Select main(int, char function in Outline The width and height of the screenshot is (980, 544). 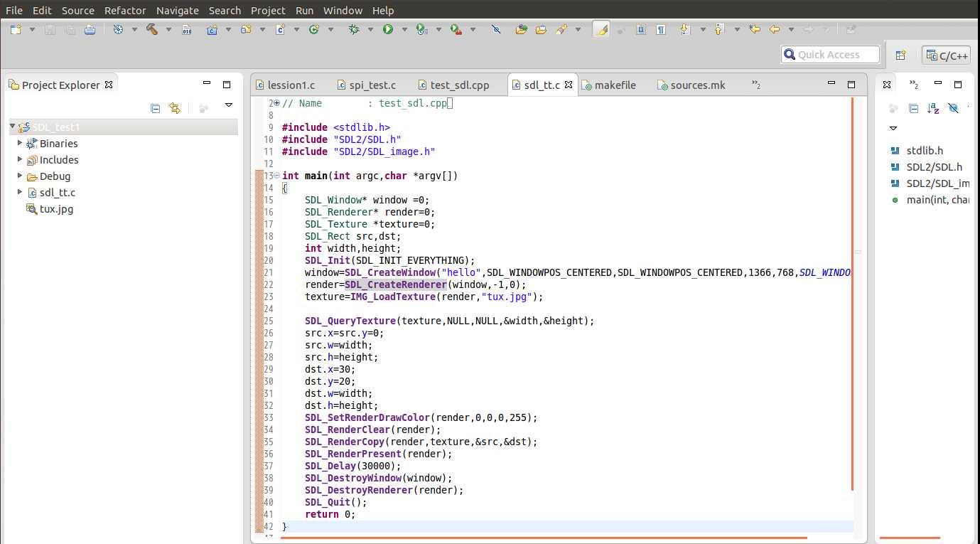coord(930,200)
